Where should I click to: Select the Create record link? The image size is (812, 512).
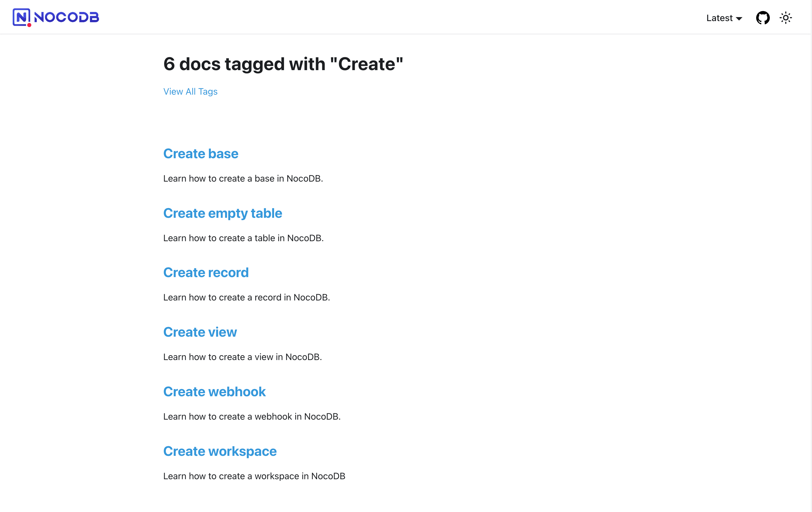click(206, 272)
